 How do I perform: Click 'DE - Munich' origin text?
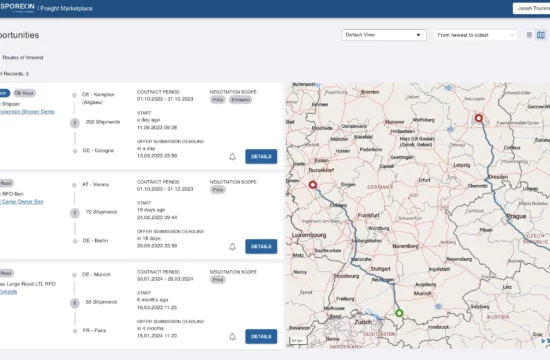tap(96, 275)
